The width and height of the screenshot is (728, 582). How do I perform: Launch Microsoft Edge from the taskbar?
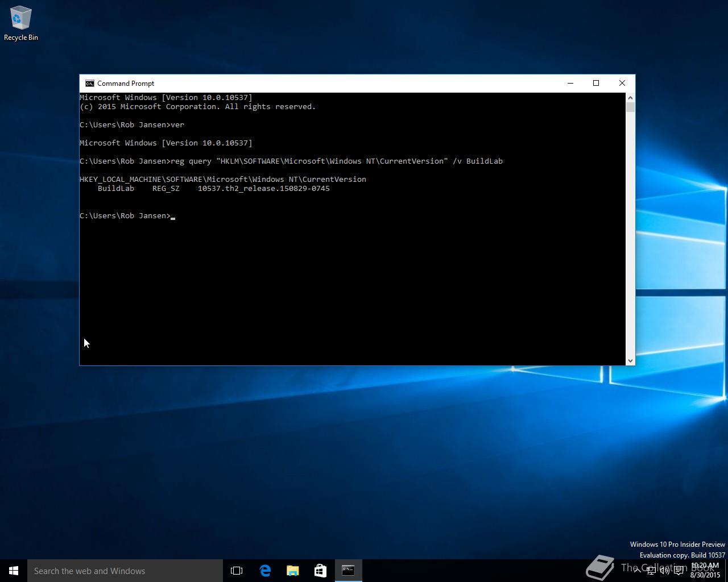pyautogui.click(x=265, y=571)
